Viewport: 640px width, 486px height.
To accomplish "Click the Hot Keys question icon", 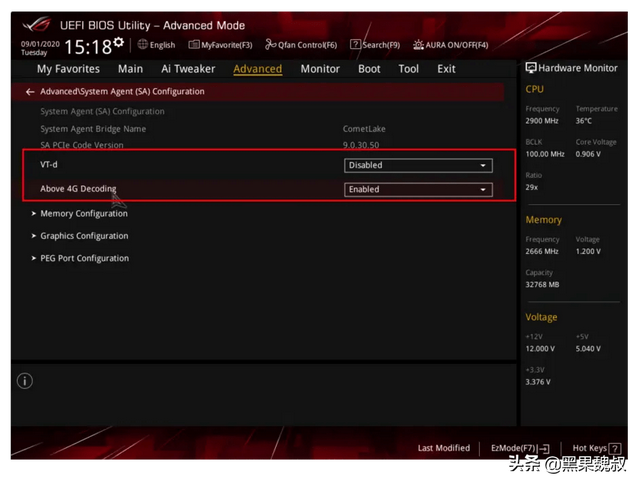I will point(615,449).
